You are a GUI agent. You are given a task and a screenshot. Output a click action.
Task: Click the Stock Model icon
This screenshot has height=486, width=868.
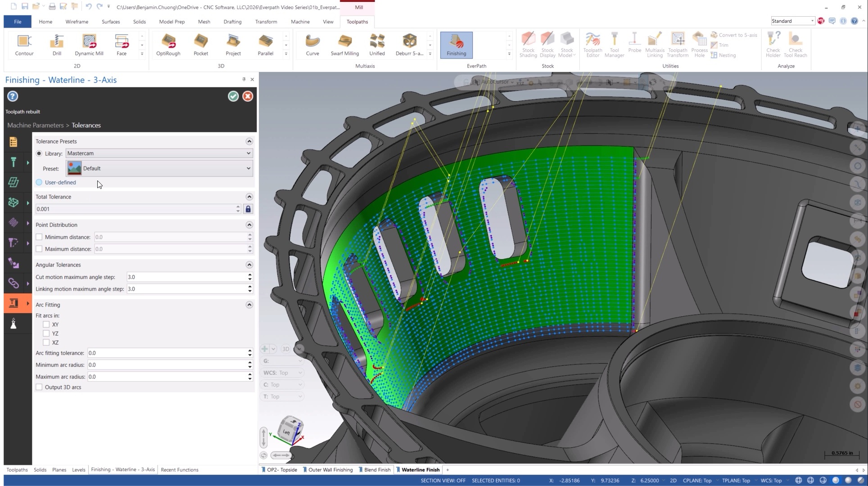(567, 45)
